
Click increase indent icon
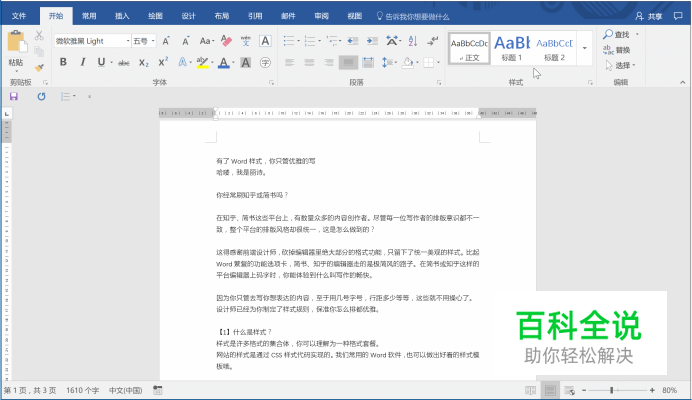(x=372, y=41)
